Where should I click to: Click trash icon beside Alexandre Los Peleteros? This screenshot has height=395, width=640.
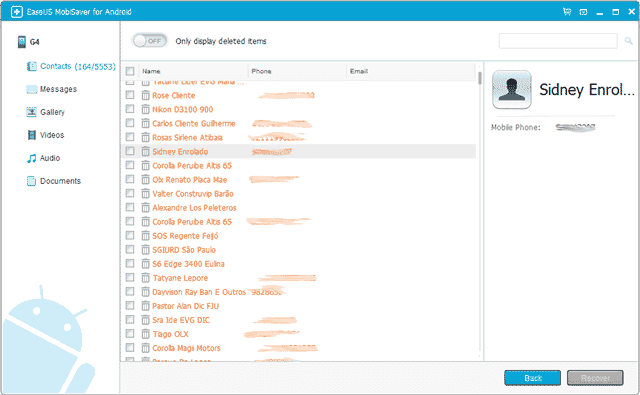click(145, 208)
